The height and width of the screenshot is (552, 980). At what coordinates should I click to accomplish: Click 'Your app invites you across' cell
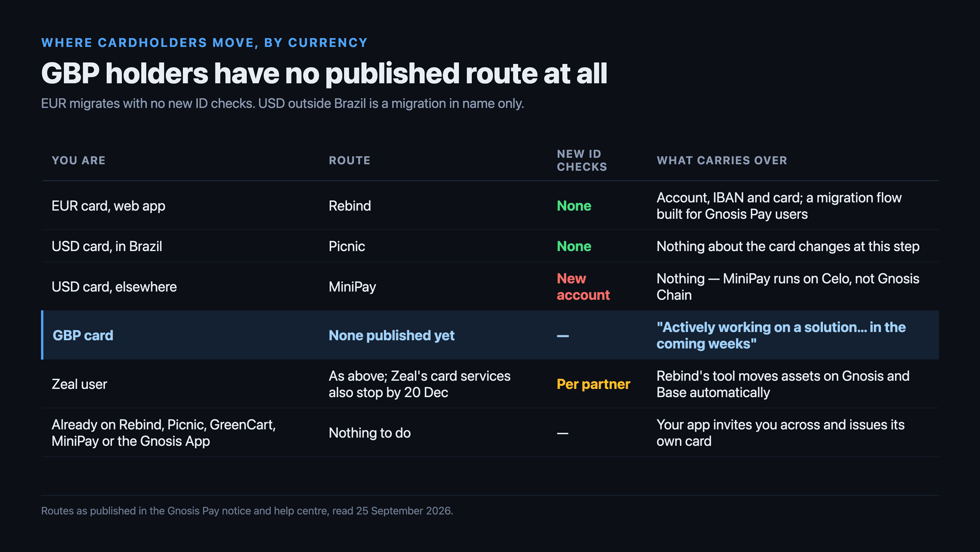pos(781,433)
